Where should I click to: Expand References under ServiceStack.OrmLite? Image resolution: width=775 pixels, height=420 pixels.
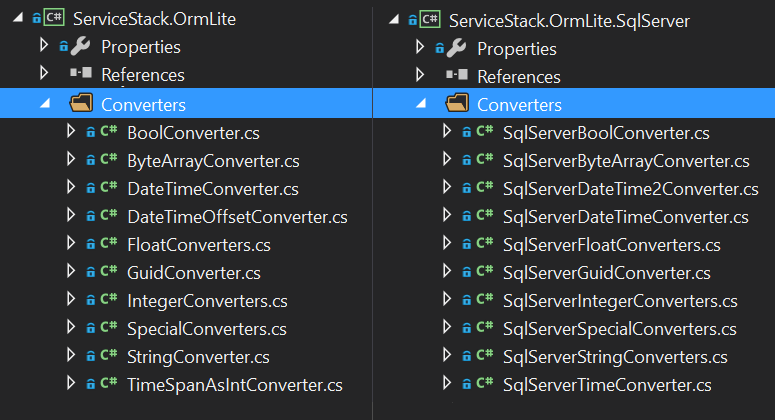pyautogui.click(x=44, y=73)
